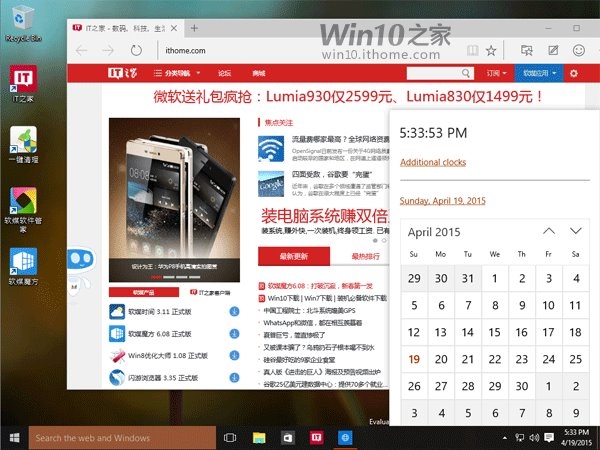Open File Explorer from the taskbar

(x=258, y=437)
